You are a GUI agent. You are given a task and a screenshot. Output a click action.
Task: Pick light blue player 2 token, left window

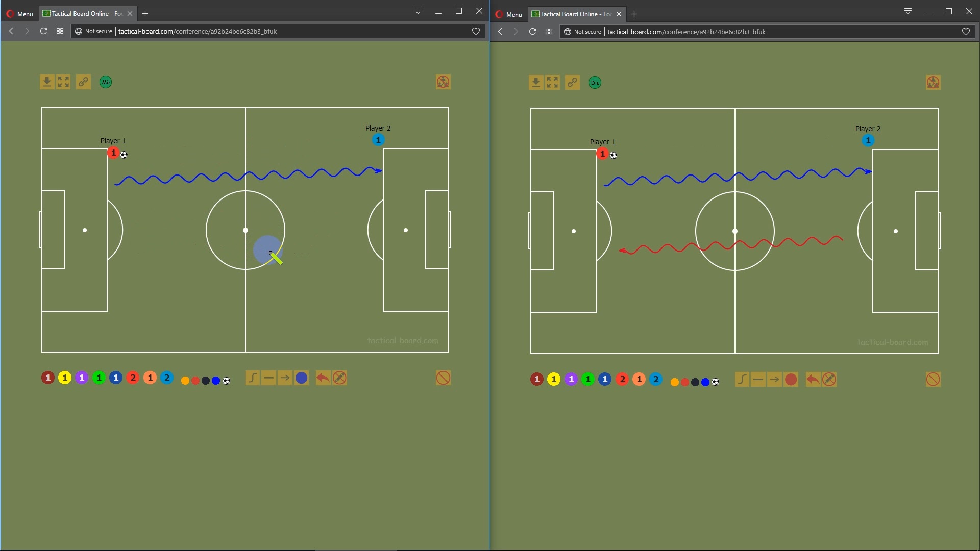click(x=167, y=378)
